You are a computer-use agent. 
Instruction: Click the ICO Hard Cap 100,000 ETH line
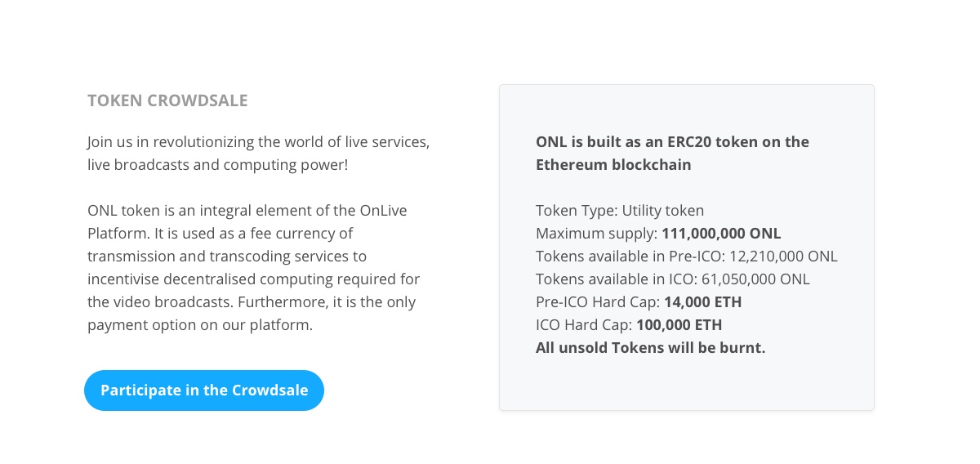point(629,324)
